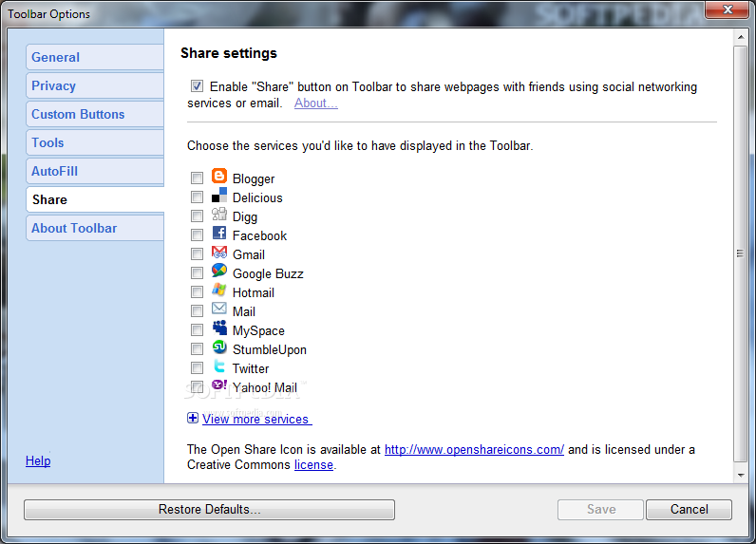Open the Help link
The image size is (756, 544).
(38, 460)
